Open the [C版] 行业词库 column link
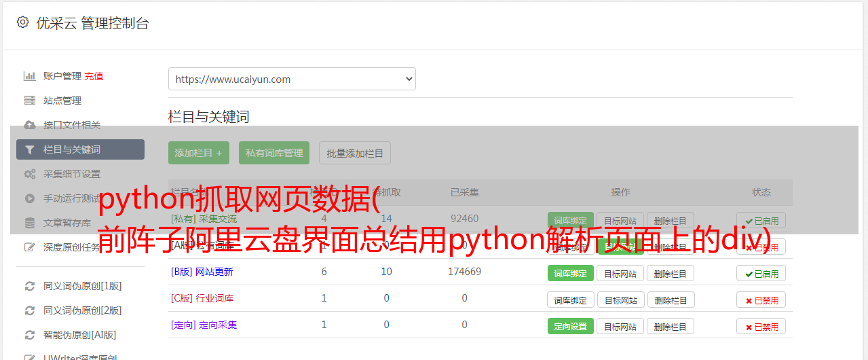The image size is (868, 360). coord(202,298)
